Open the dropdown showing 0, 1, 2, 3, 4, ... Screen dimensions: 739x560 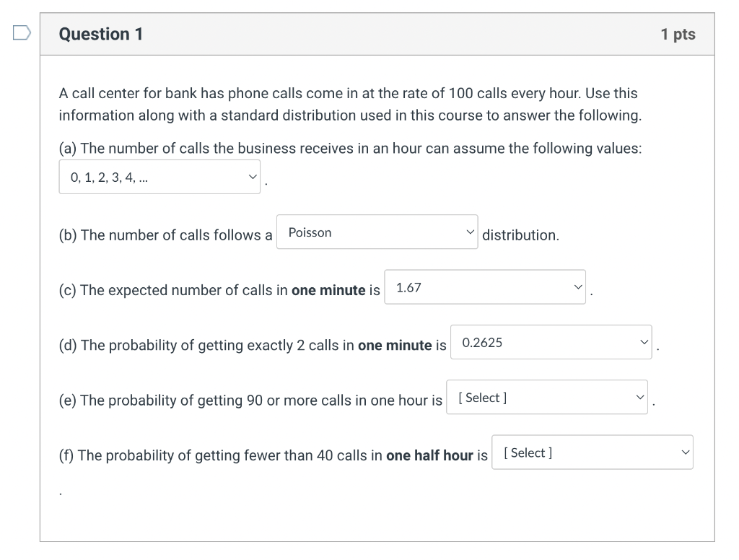(159, 177)
